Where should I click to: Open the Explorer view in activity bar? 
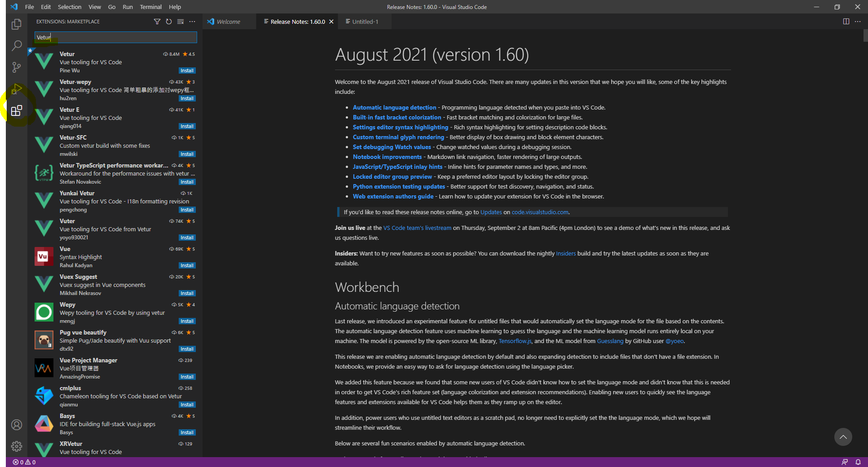(17, 24)
